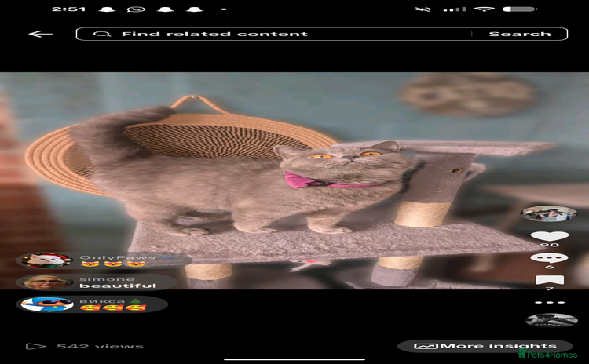
Task: Bookmark the video to favorites
Action: pos(549,279)
